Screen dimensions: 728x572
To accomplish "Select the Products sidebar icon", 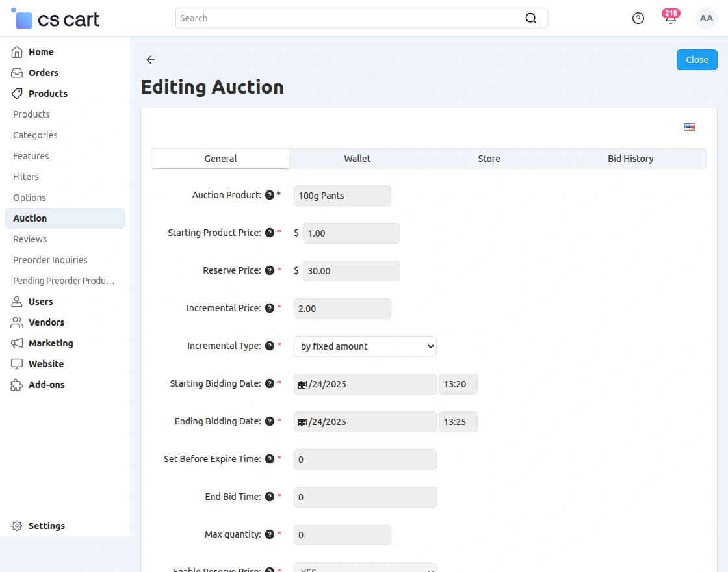I will 17,93.
